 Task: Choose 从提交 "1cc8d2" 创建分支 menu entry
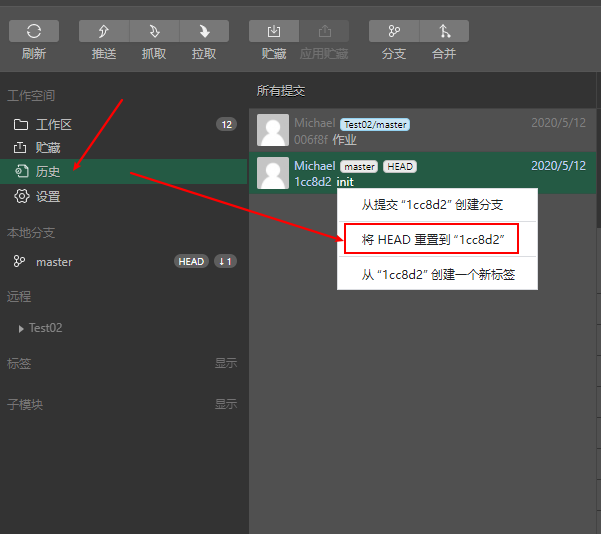(432, 205)
